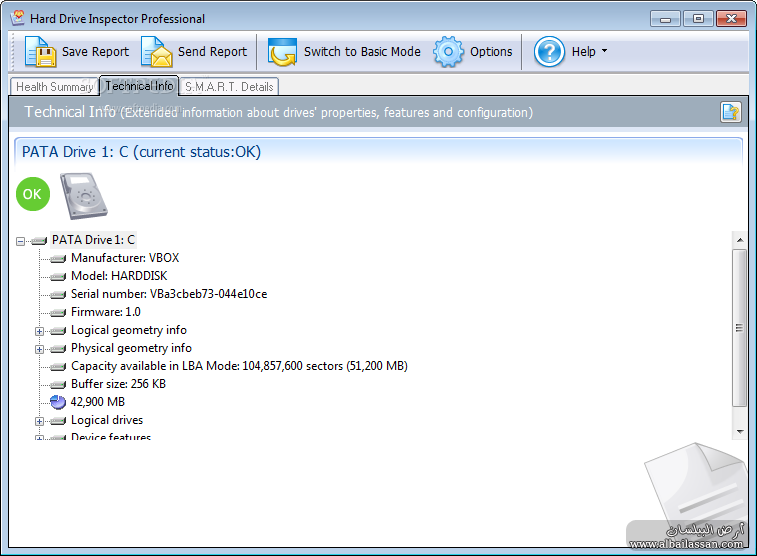Click the drive icon beside PATA Drive 1: C node

pos(39,240)
